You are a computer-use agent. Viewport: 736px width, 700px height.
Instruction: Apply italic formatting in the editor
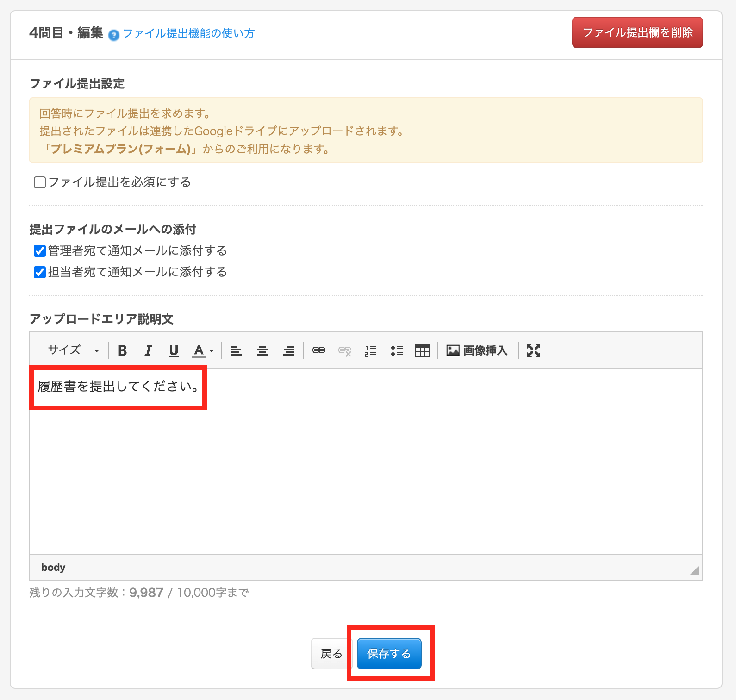(148, 351)
